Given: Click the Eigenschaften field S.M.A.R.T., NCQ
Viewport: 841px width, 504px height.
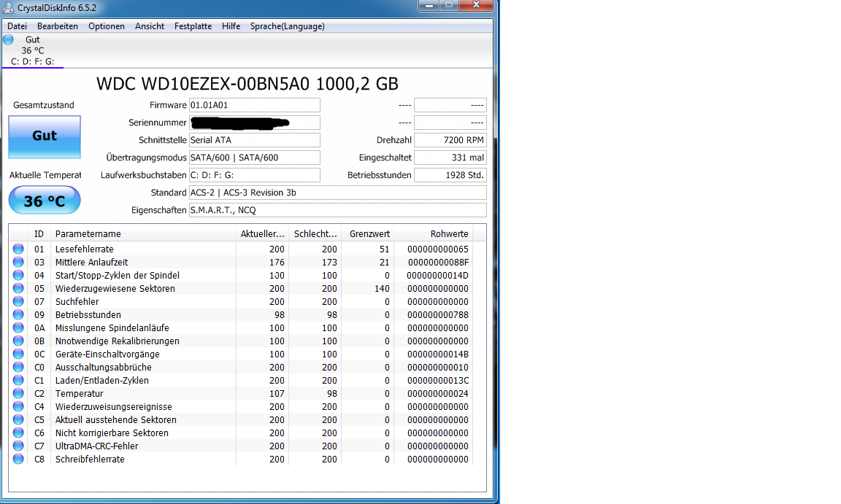Looking at the screenshot, I should click(x=338, y=210).
